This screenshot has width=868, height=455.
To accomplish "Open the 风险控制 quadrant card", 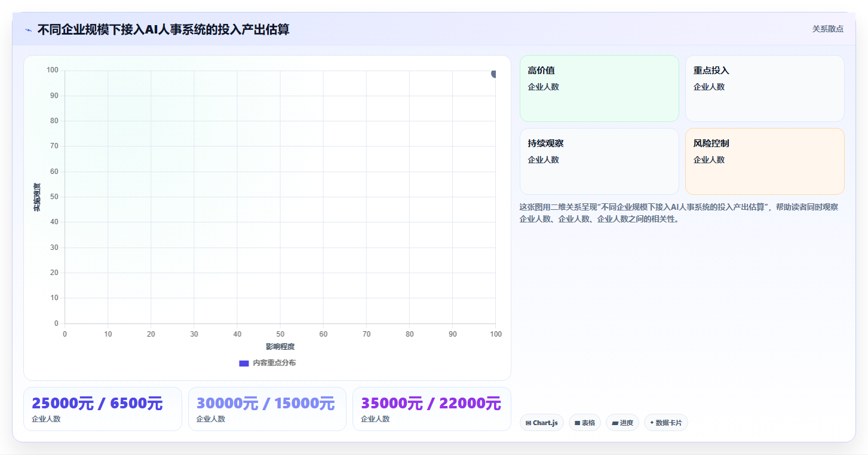I will pos(765,161).
